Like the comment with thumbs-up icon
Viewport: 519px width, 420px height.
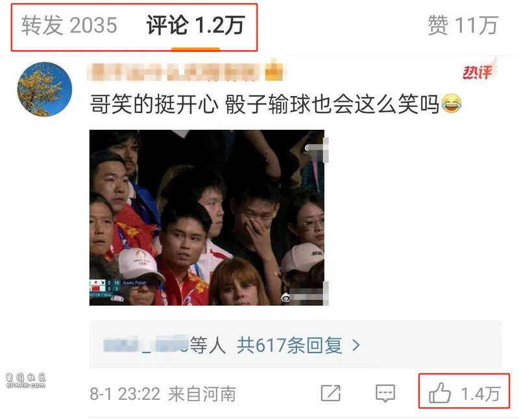(x=440, y=393)
